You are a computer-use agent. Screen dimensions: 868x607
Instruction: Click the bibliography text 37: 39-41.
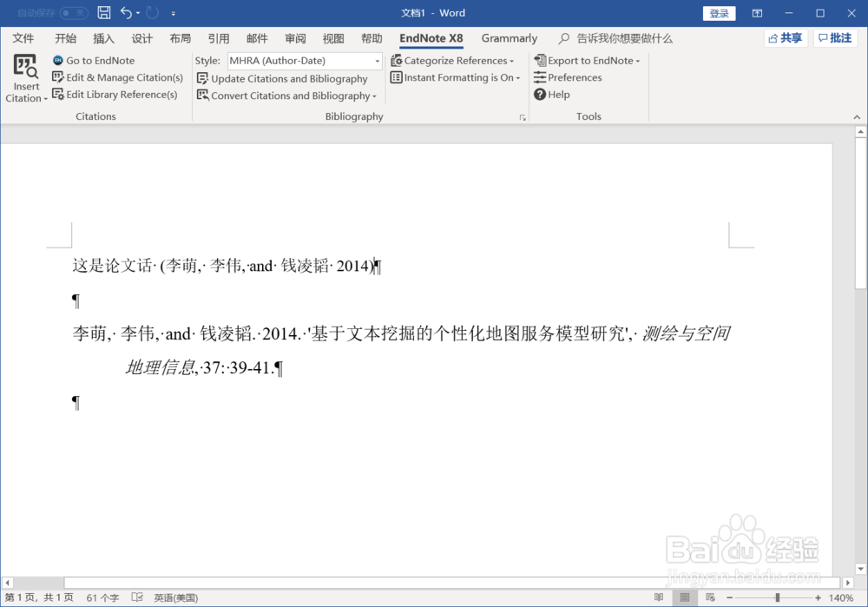[238, 367]
